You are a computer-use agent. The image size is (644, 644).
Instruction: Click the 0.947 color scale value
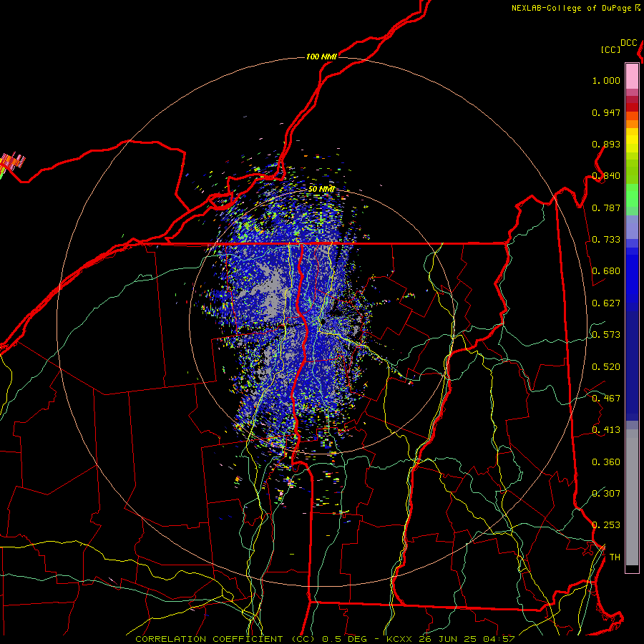606,112
